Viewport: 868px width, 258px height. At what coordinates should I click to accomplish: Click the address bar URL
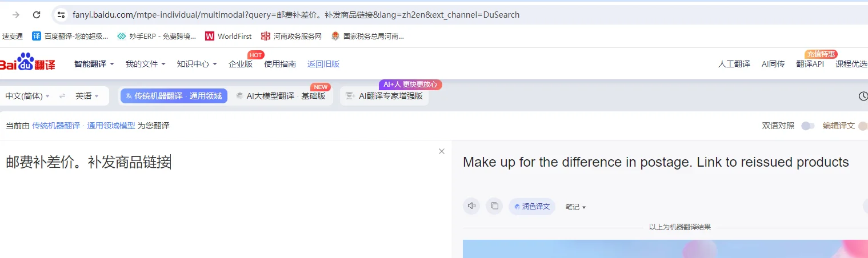coord(296,15)
